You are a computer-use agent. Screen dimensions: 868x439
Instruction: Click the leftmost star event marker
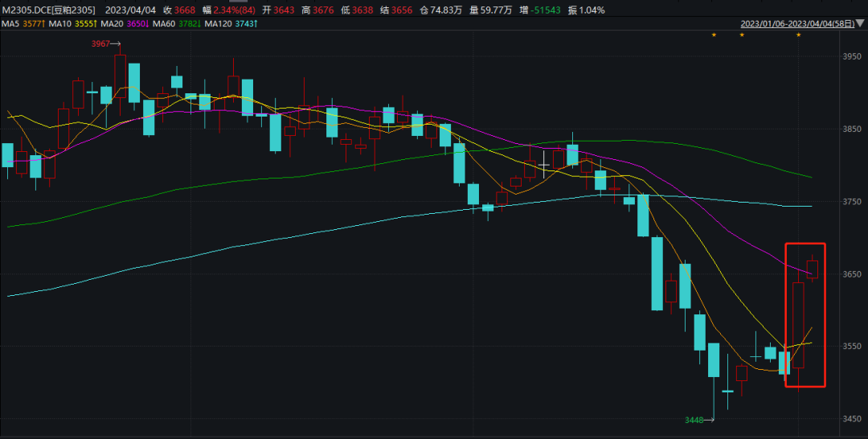click(714, 35)
